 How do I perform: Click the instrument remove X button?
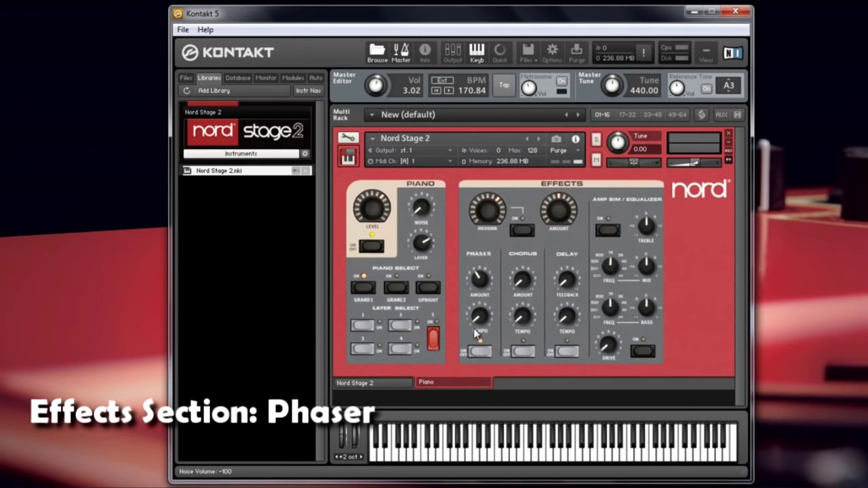(728, 133)
